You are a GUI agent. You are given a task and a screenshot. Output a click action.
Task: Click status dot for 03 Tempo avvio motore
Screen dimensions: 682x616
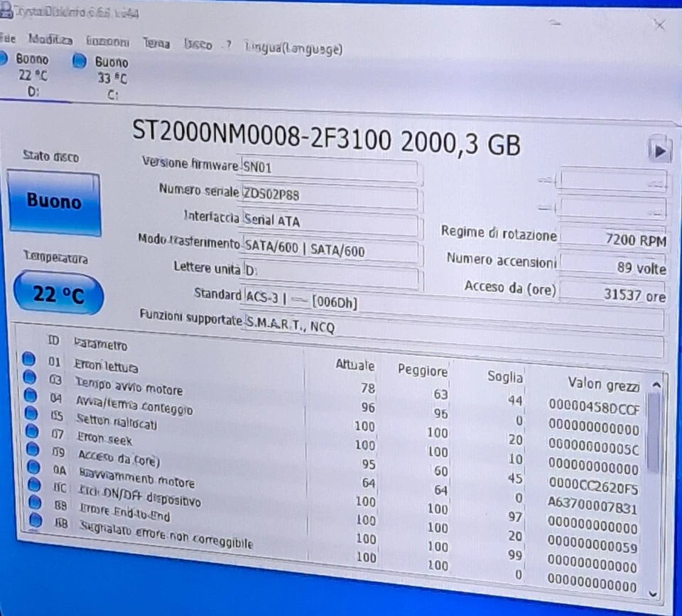coord(30,377)
